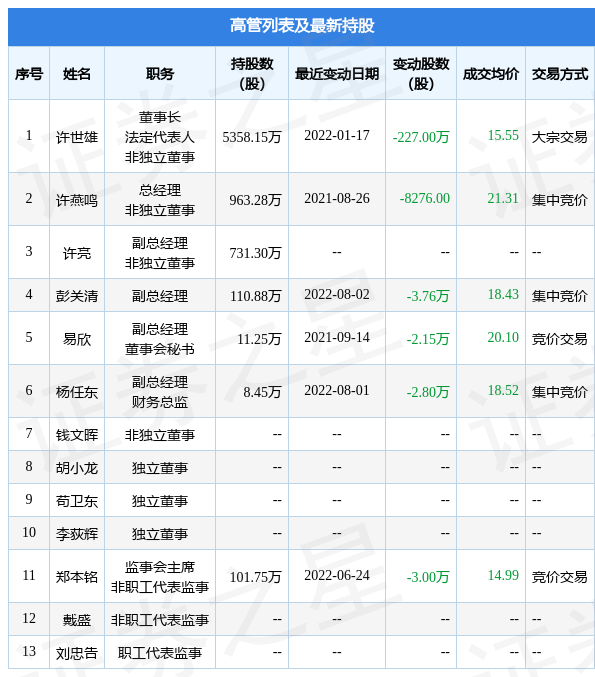Click the 交易方式 column header

[560, 74]
